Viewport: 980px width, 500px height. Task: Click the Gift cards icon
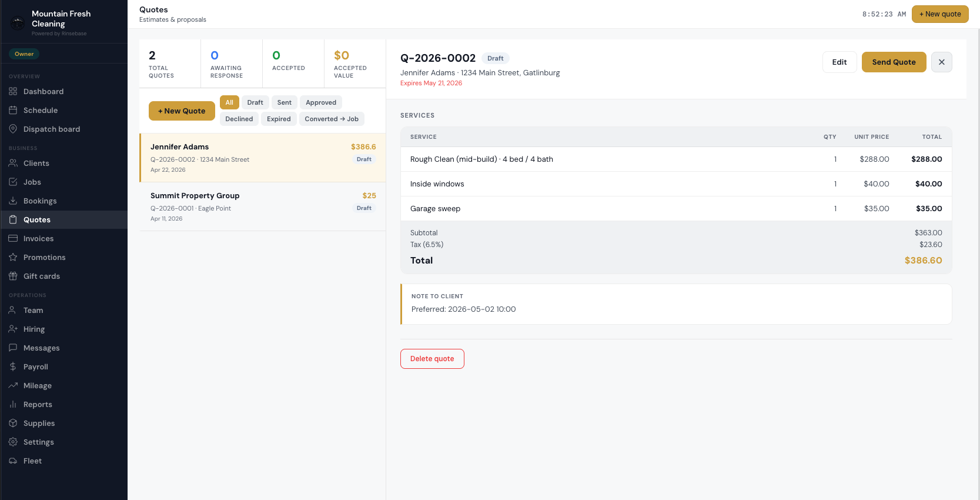click(13, 276)
